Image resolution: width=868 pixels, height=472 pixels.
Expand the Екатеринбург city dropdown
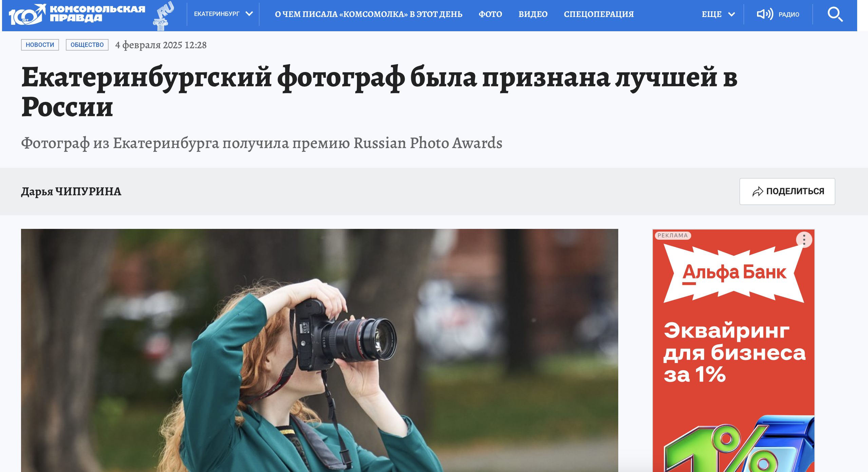coord(223,14)
